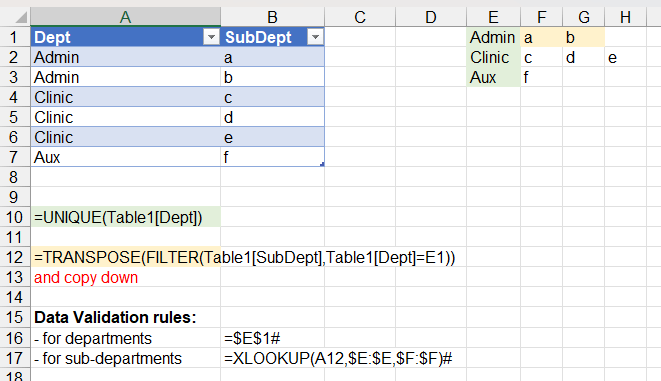Select cell B3 with value b
This screenshot has height=381, width=661.
coord(272,77)
